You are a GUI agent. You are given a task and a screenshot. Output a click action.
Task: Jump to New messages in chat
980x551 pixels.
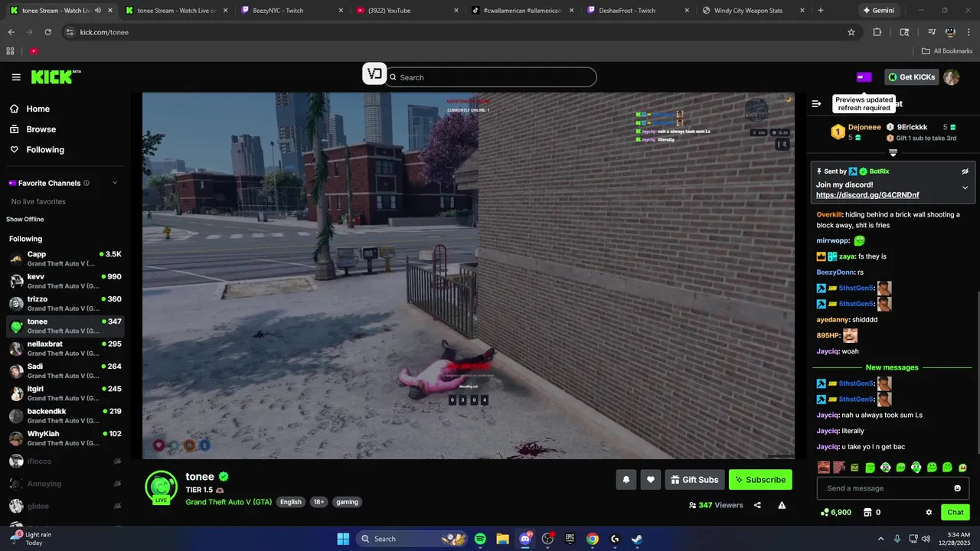tap(892, 367)
